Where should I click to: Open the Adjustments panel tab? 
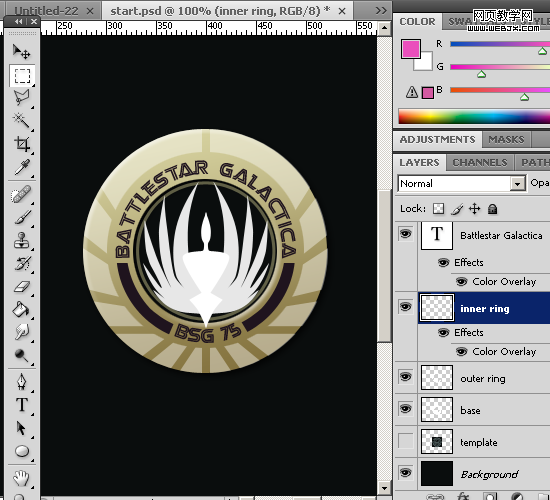(x=437, y=140)
